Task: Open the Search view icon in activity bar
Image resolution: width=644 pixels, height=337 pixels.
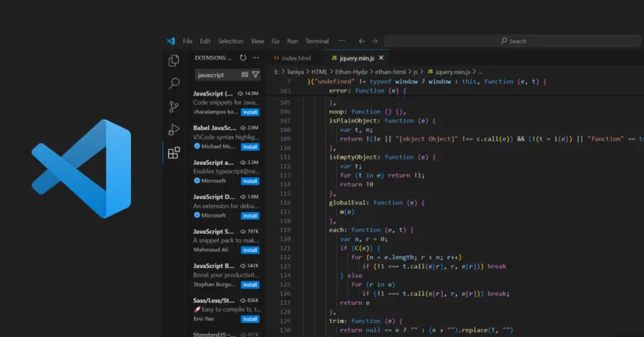Action: pyautogui.click(x=174, y=84)
